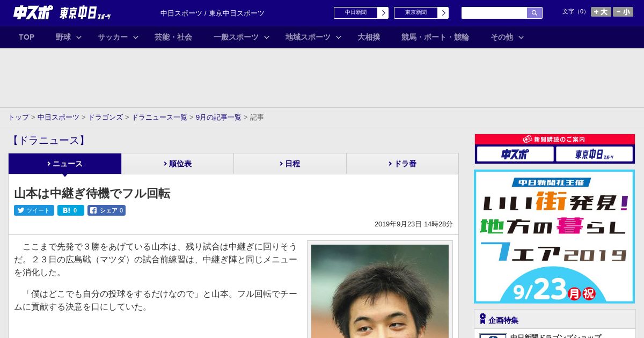This screenshot has height=338, width=644.
Task: Share article with Twitter ツイート button
Action: coord(34,210)
